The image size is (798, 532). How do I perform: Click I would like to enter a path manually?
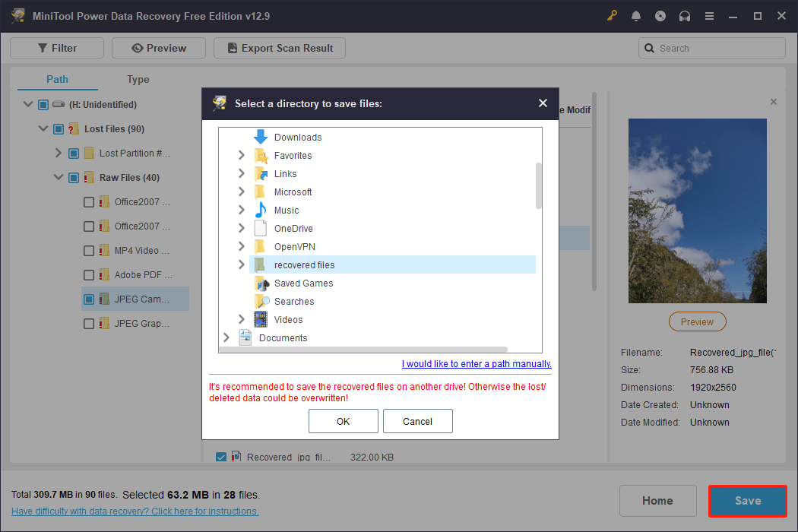477,363
